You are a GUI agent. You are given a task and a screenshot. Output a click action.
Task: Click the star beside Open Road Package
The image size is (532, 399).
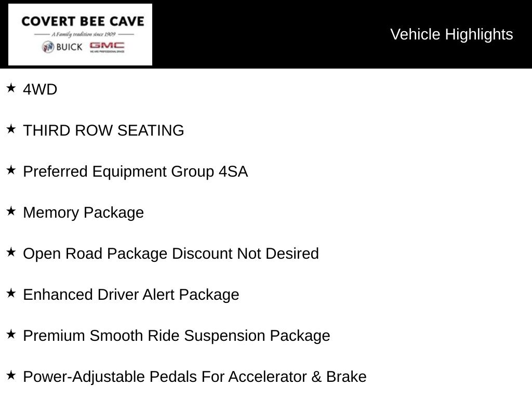[11, 252]
